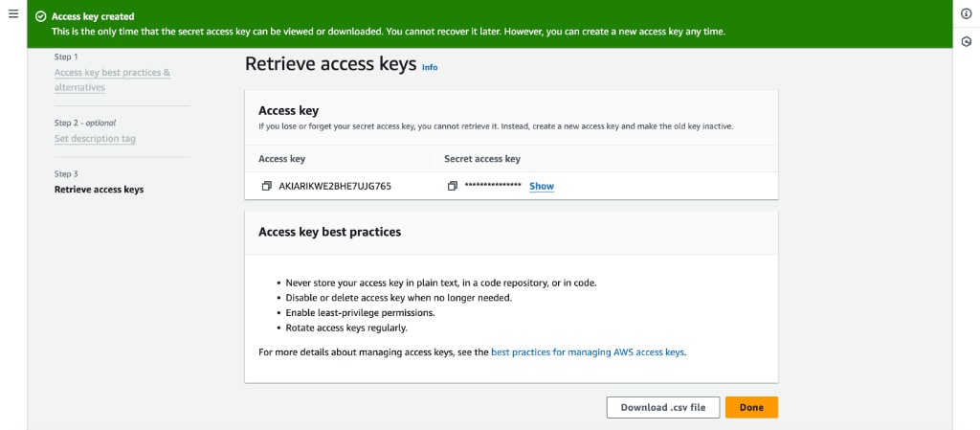Open the info panel icon at top right

[x=967, y=14]
